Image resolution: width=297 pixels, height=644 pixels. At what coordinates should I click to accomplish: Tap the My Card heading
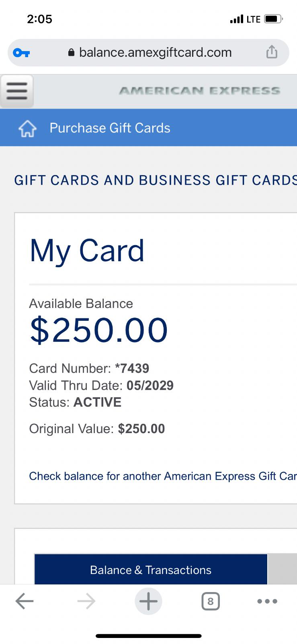click(87, 250)
